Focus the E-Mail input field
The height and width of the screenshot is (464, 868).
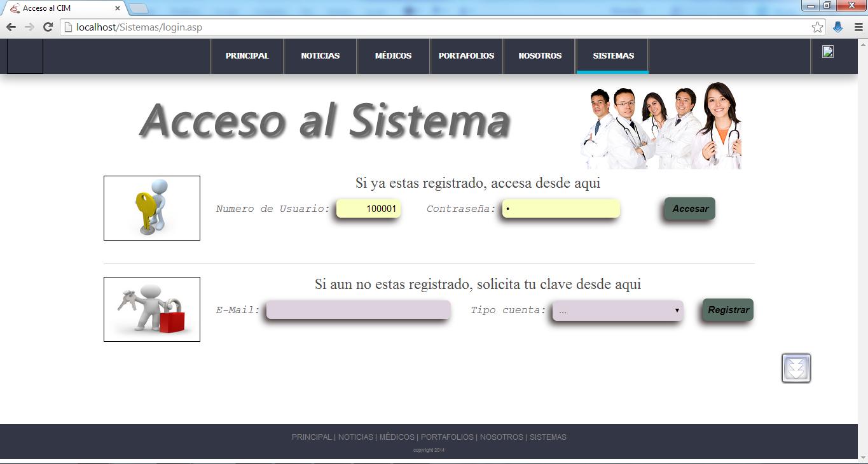click(x=359, y=310)
